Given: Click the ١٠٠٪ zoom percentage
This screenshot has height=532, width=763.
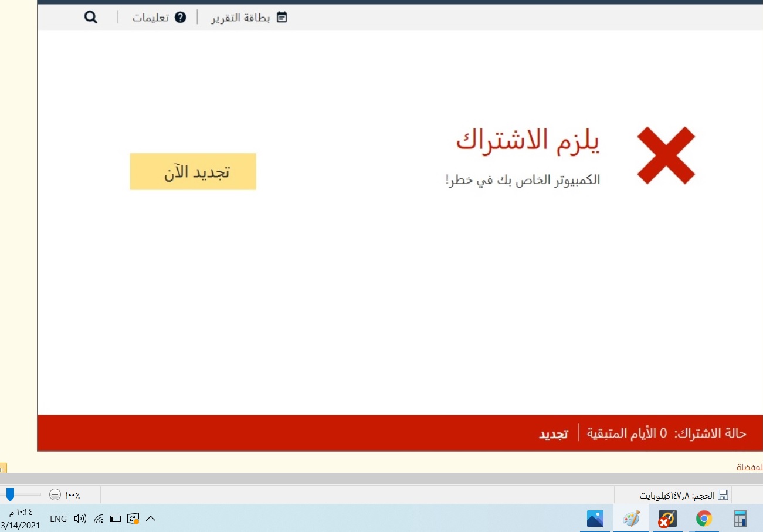Looking at the screenshot, I should 73,495.
